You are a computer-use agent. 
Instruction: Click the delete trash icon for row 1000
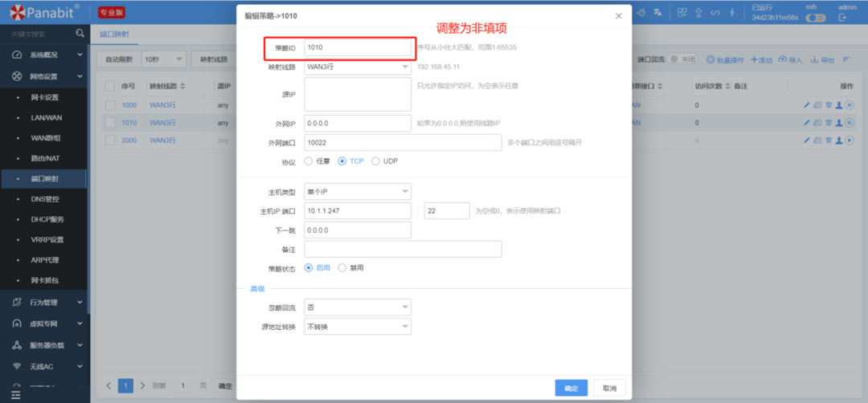829,105
